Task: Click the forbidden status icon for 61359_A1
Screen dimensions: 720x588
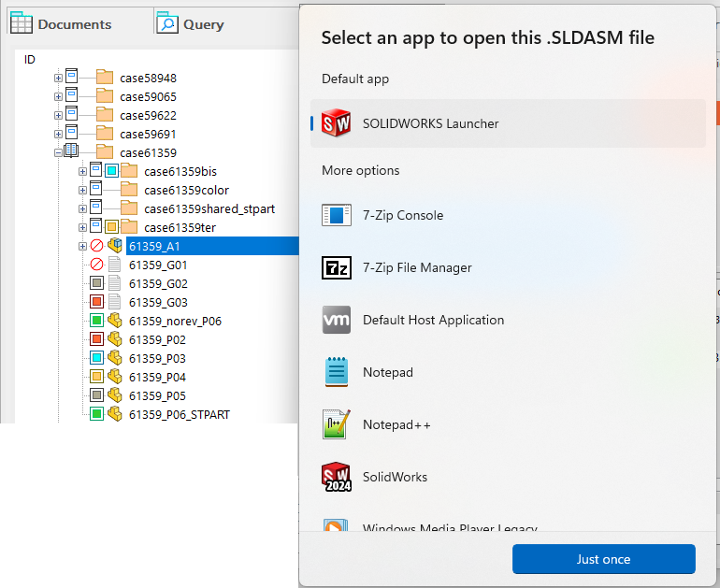Action: [x=96, y=246]
